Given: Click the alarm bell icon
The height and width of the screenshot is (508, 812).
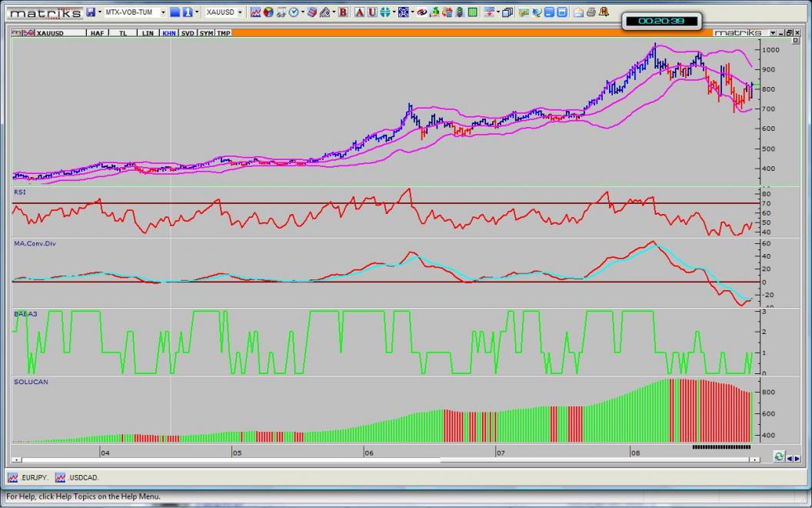Looking at the screenshot, I should [604, 12].
